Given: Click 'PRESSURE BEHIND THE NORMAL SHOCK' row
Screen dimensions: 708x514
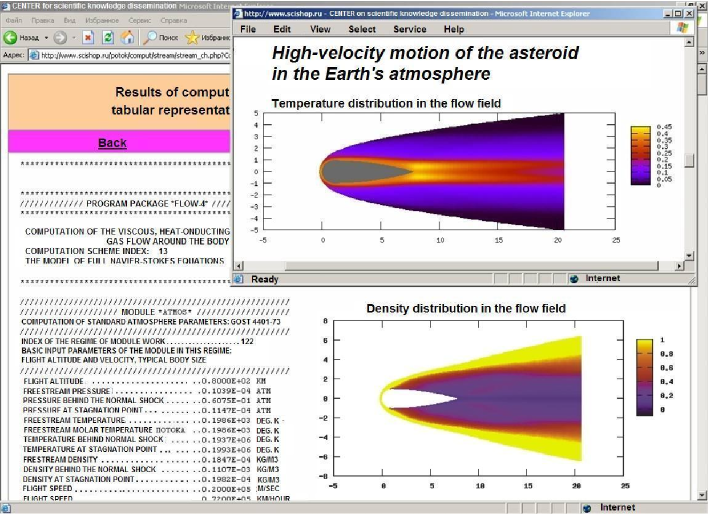Looking at the screenshot, I should pos(147,400).
